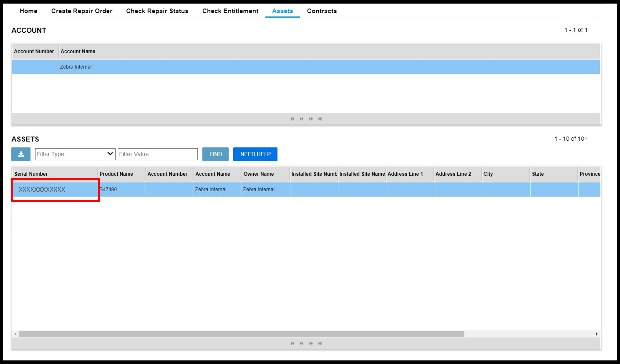620x364 pixels.
Task: Go to first page in Account pager
Action: 292,119
